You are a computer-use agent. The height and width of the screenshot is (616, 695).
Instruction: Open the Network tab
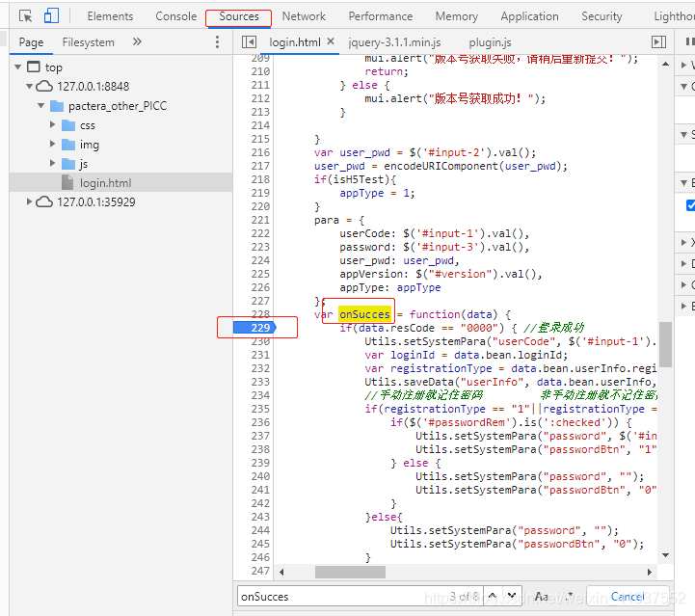(x=304, y=16)
